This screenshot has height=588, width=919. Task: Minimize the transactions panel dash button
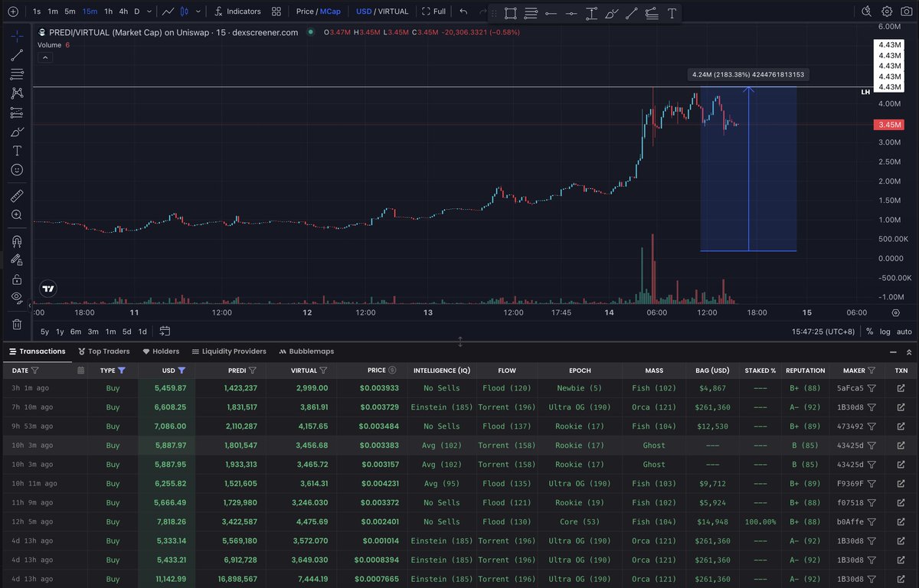(892, 351)
